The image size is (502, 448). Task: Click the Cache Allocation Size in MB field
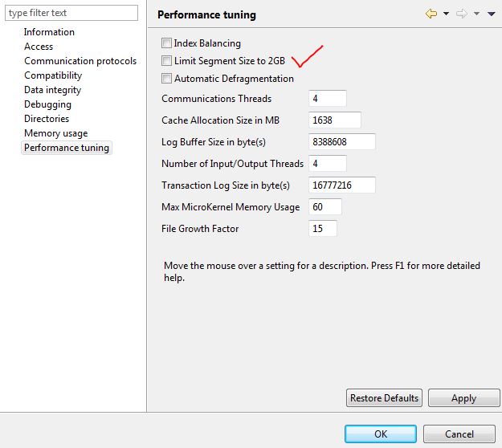pos(334,120)
